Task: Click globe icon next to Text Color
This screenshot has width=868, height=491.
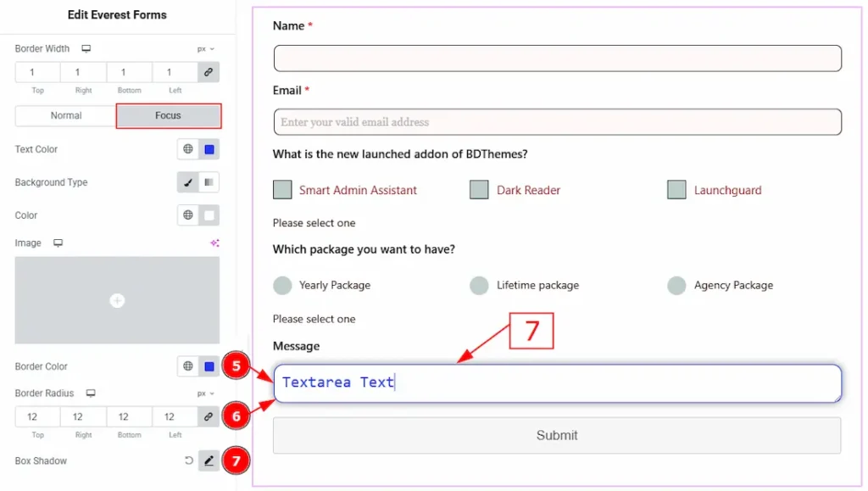Action: (x=188, y=149)
